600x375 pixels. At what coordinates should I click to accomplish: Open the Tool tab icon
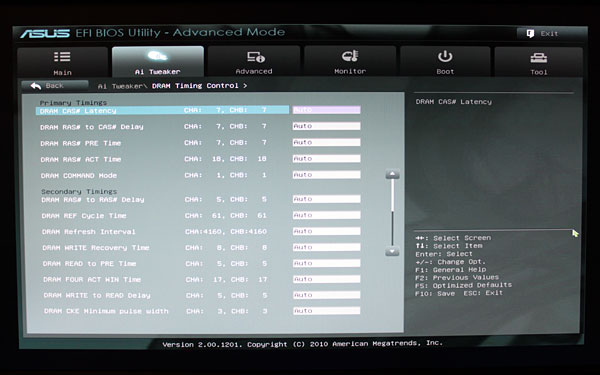(538, 57)
